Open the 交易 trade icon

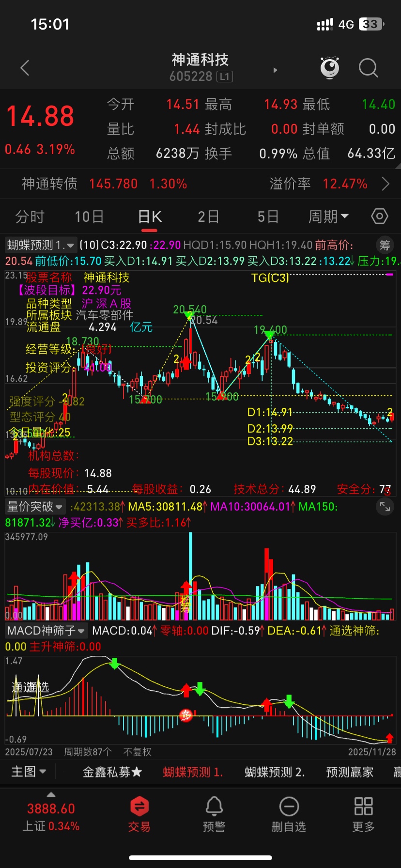(x=139, y=814)
